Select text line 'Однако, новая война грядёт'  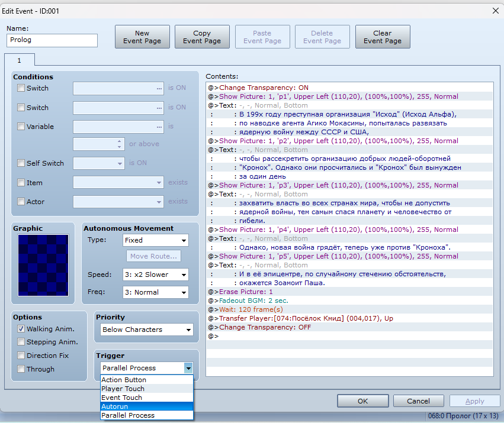[349, 247]
